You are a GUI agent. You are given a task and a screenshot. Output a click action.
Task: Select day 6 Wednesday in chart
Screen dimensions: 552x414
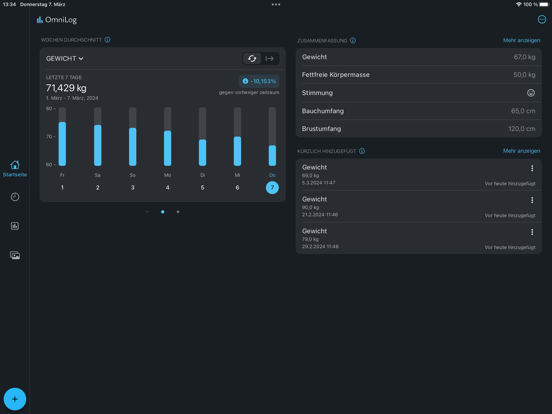point(237,188)
